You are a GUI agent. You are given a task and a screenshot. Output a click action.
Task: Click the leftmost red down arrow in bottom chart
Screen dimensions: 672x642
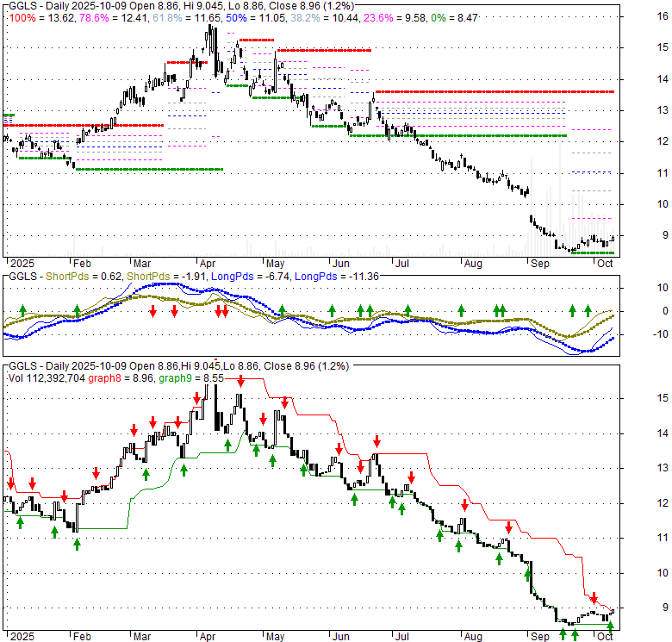[x=11, y=483]
